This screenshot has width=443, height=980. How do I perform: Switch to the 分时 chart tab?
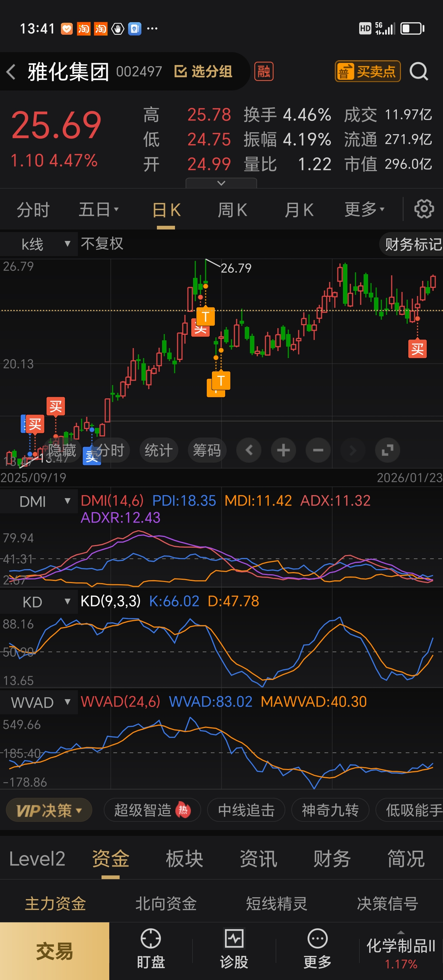[x=33, y=210]
